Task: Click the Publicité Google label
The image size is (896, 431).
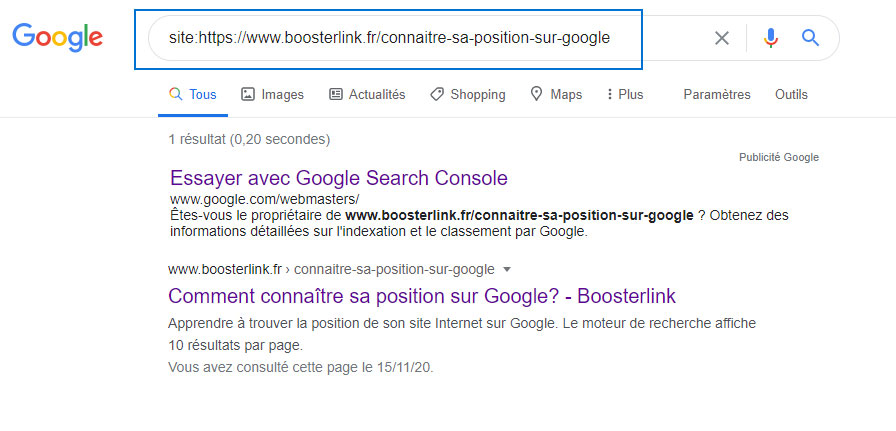Action: [778, 157]
